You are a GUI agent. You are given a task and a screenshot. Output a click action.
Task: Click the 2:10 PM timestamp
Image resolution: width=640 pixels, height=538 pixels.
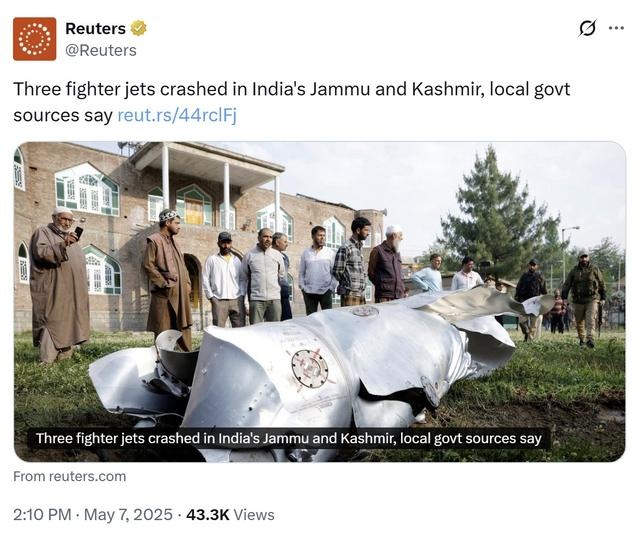pos(42,515)
